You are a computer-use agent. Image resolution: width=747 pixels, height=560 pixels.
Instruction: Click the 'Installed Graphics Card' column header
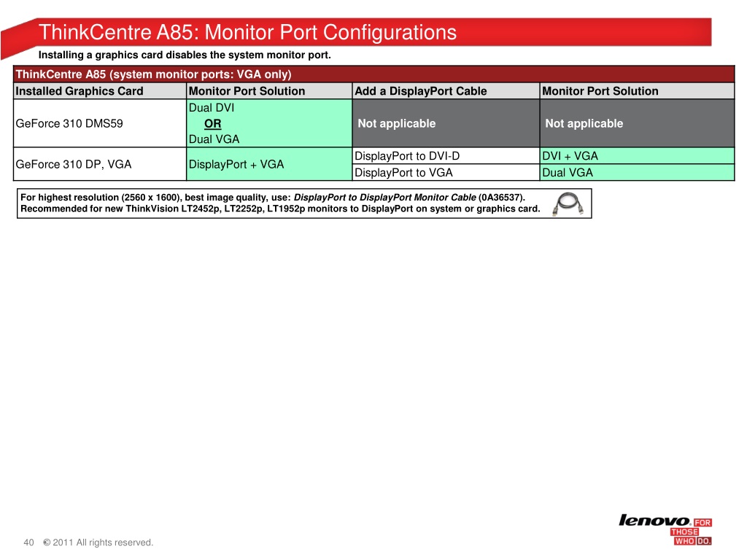pyautogui.click(x=100, y=91)
